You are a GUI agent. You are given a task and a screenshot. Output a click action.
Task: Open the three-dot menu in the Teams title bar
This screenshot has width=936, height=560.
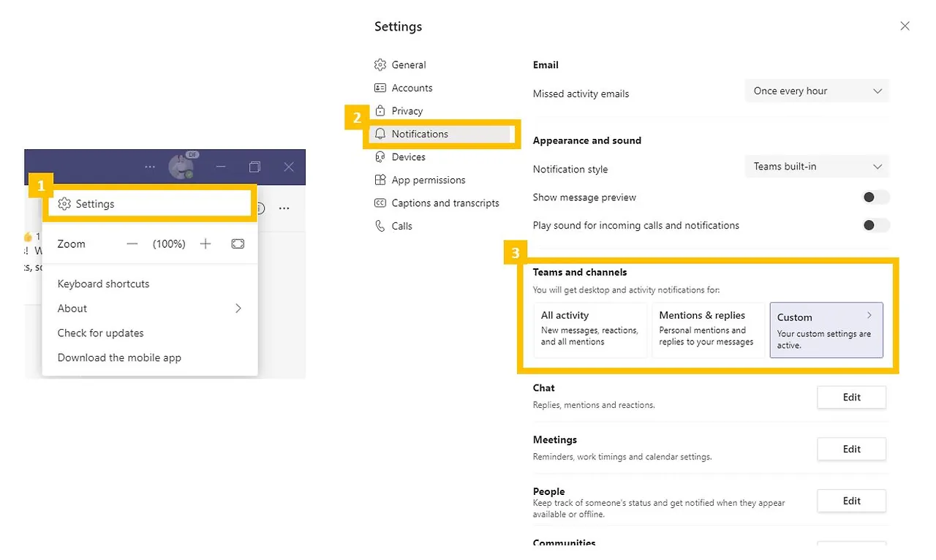point(150,167)
